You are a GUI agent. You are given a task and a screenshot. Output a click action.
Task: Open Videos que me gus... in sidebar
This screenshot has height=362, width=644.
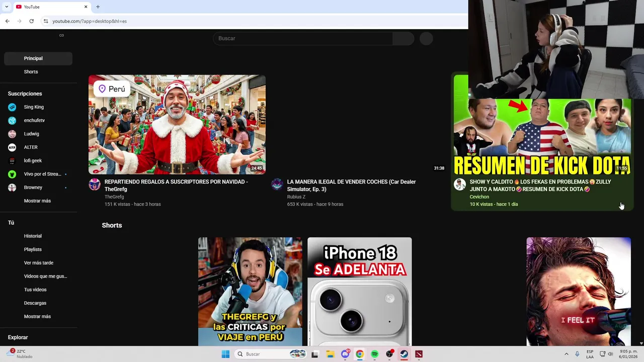pos(38,276)
